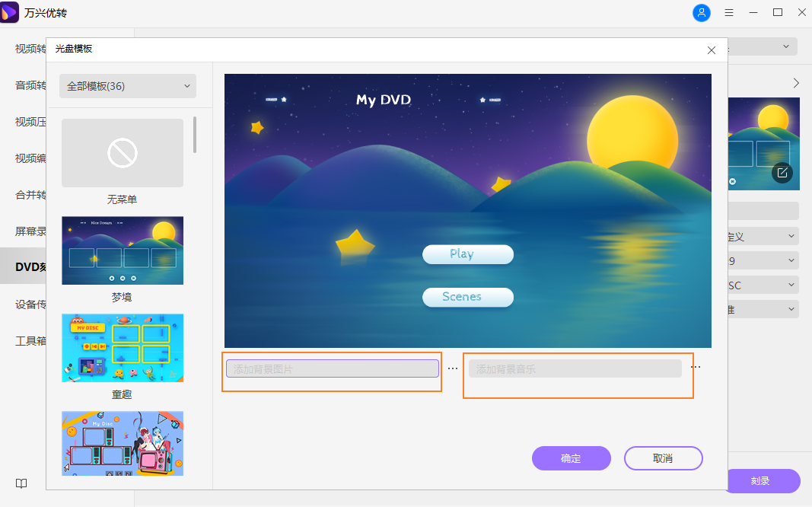
Task: Open the TV standard dropdown ending in 'SC'
Action: coord(763,285)
